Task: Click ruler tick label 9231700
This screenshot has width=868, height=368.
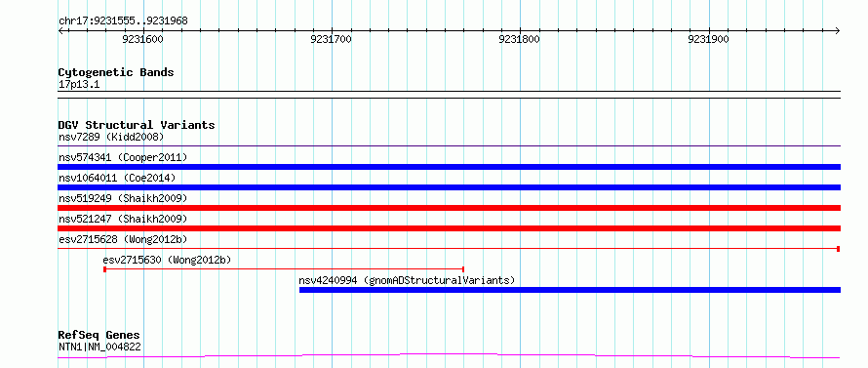Action: (x=331, y=39)
